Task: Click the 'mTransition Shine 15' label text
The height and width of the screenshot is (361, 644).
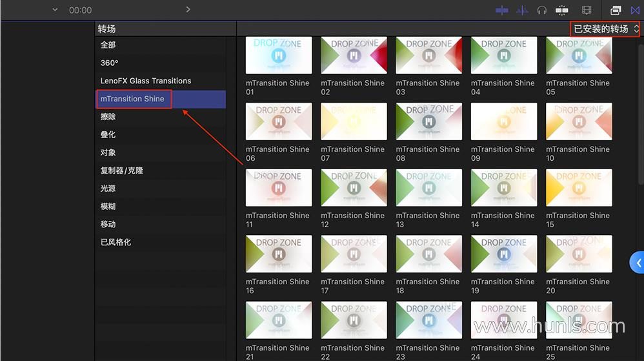Action: click(578, 220)
